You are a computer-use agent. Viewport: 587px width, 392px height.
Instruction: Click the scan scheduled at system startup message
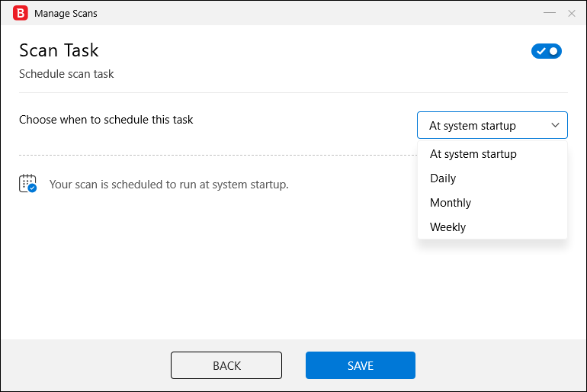click(168, 185)
